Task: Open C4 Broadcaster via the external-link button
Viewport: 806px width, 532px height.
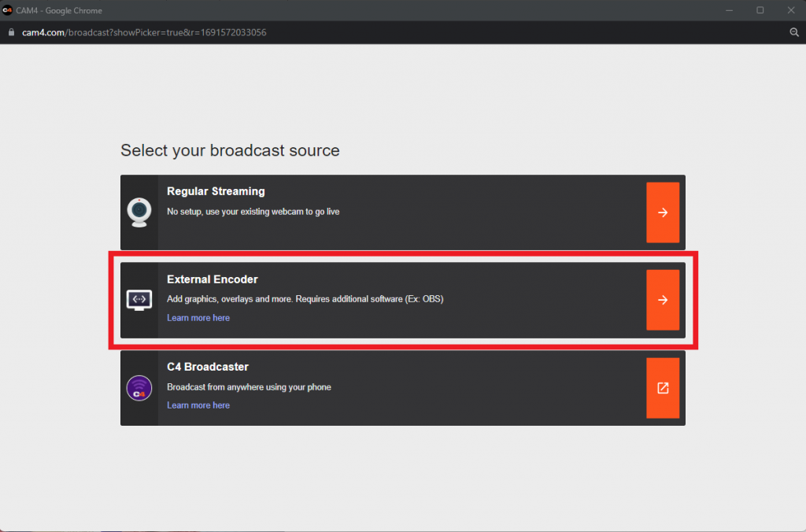Action: tap(662, 388)
